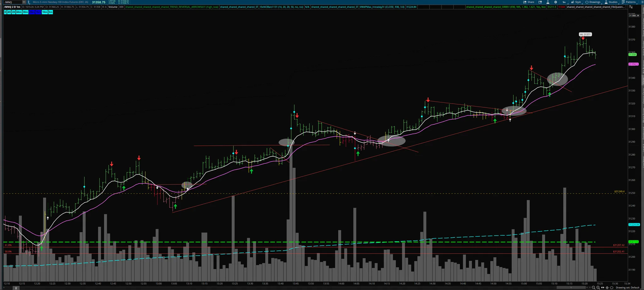Open the Patterns dropdown menu
Image resolution: width=644 pixels, height=290 pixels.
[x=629, y=2]
